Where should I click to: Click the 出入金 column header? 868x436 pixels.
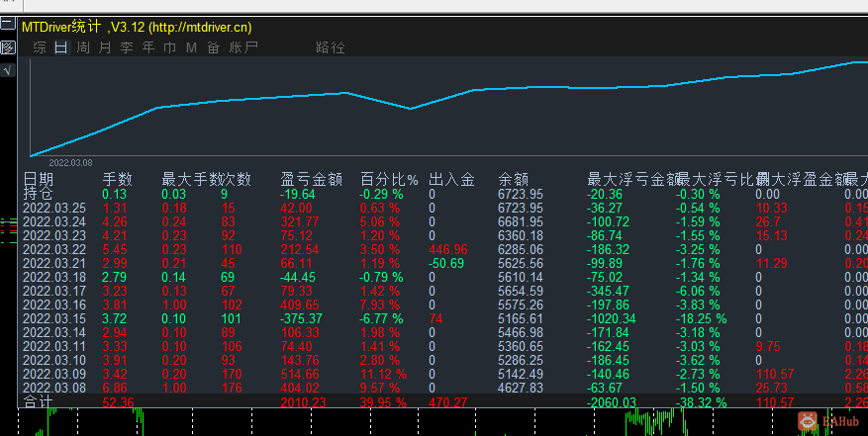pos(451,179)
